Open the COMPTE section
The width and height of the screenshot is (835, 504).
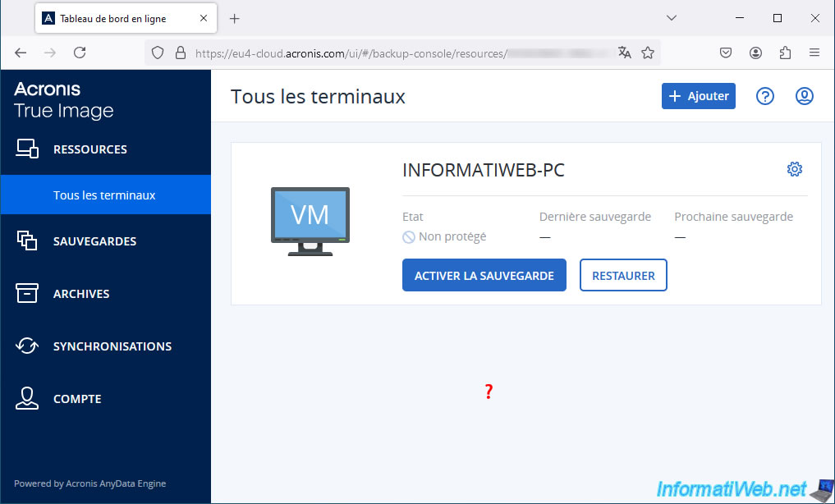(77, 399)
